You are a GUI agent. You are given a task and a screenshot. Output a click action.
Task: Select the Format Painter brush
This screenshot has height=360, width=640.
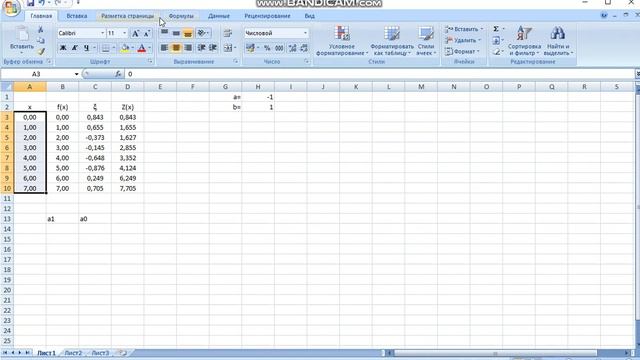click(x=40, y=51)
